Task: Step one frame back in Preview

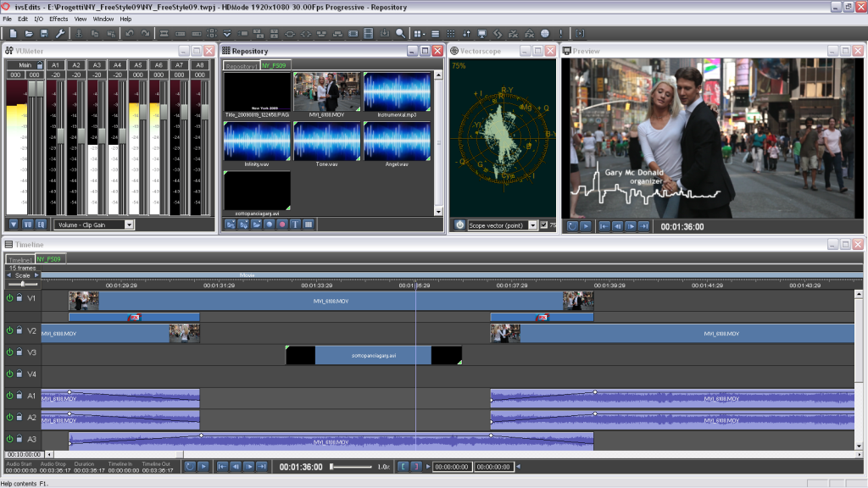Action: (x=617, y=226)
